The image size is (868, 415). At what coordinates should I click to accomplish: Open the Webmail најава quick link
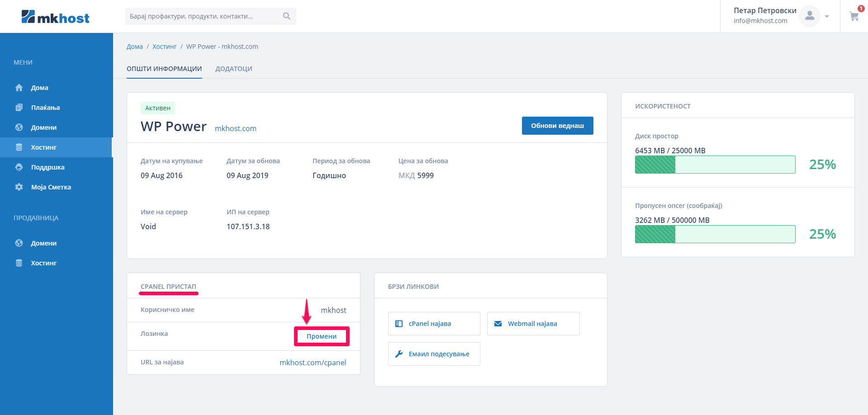point(533,324)
